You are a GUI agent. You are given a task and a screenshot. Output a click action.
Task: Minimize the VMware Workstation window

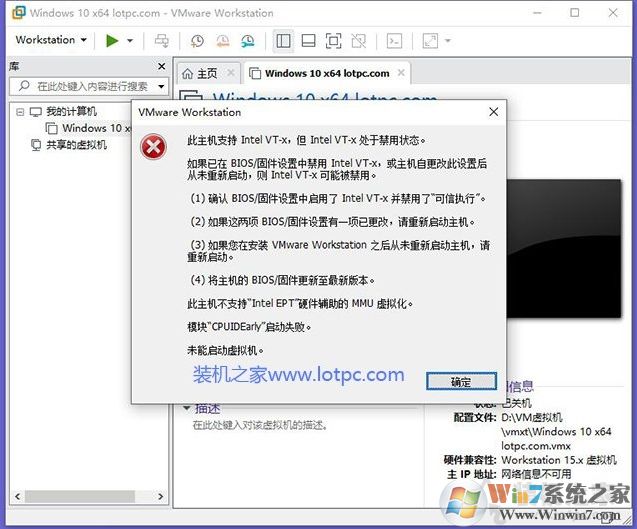point(537,13)
